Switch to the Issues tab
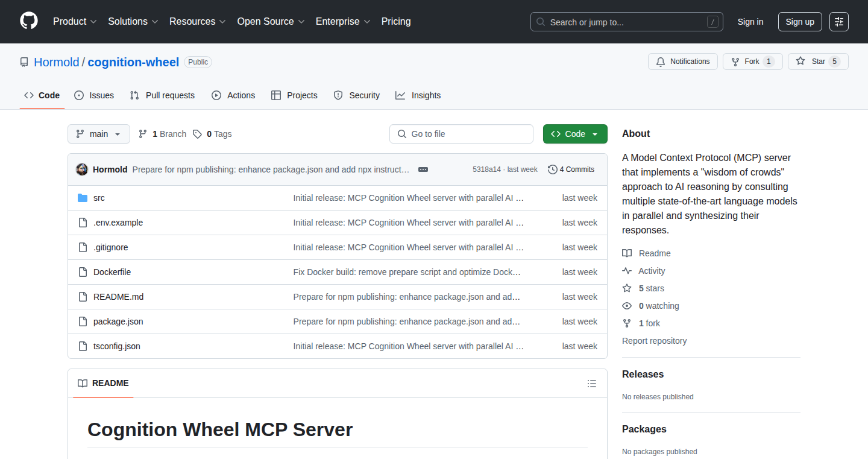This screenshot has height=459, width=868. click(x=94, y=95)
